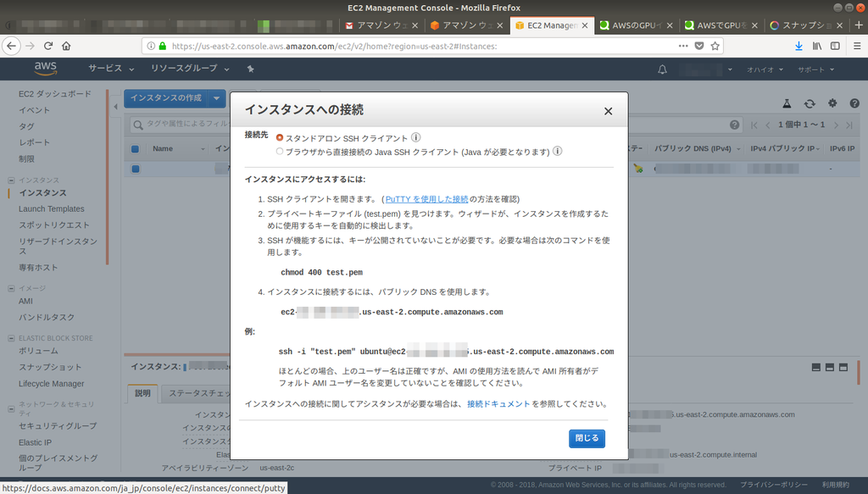Open info icon beside Java SSH client

pos(558,151)
